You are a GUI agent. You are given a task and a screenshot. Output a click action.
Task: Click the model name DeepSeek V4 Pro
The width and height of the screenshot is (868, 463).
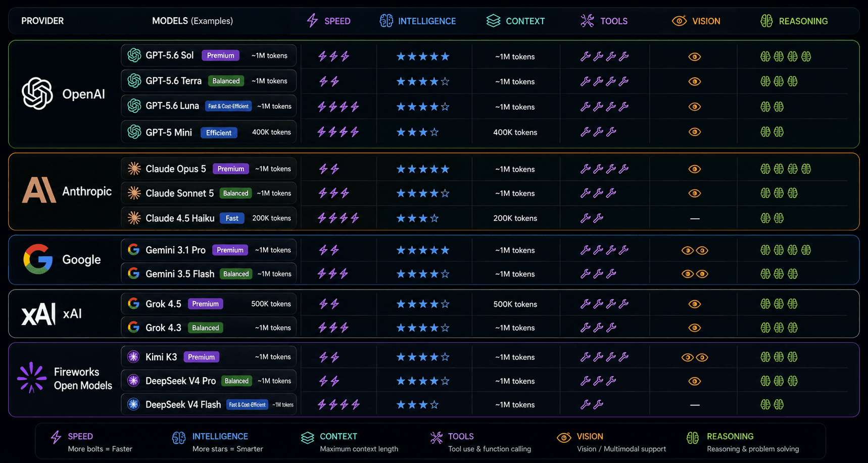pos(181,381)
